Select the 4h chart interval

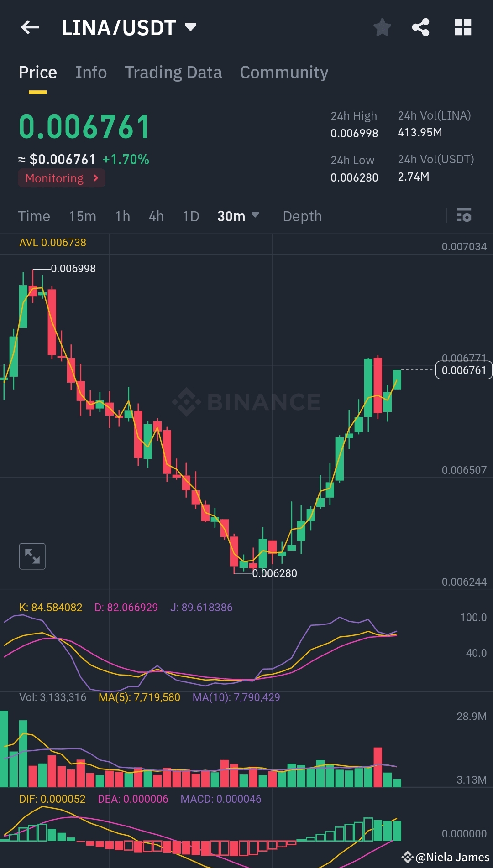(156, 216)
